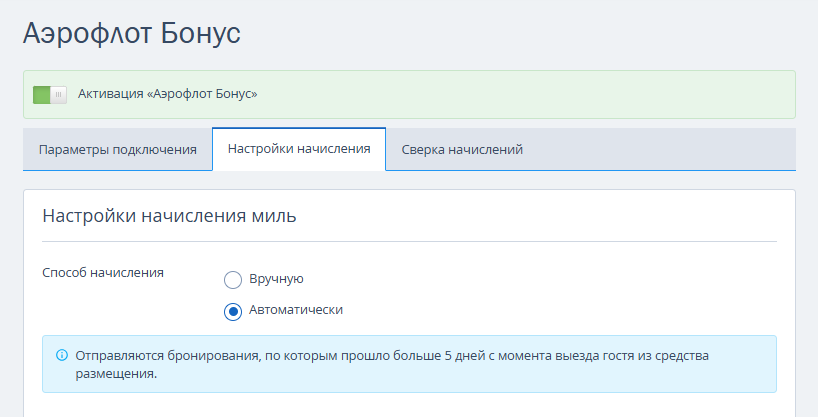Image resolution: width=818 pixels, height=417 pixels.
Task: Select the Автоматически radio button
Action: (233, 312)
